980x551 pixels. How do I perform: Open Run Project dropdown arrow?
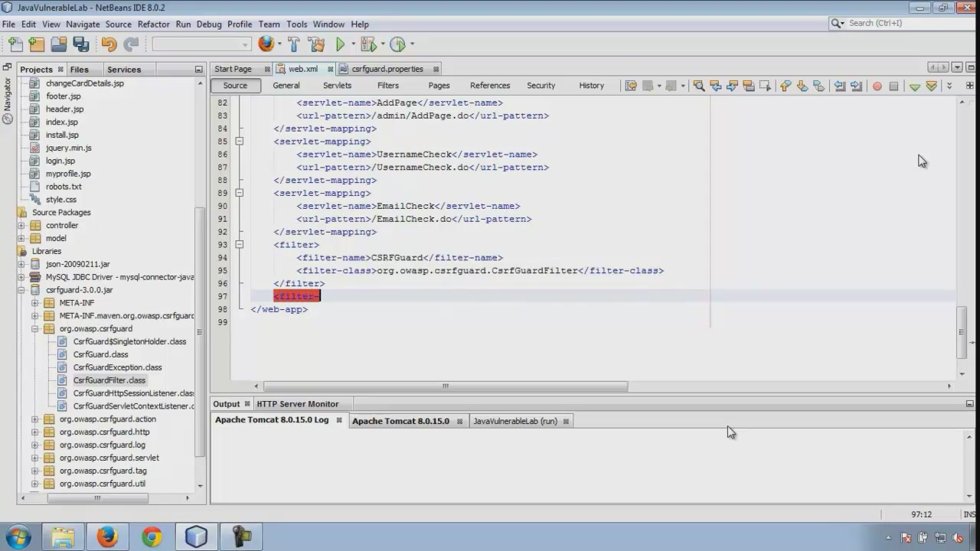[x=353, y=44]
